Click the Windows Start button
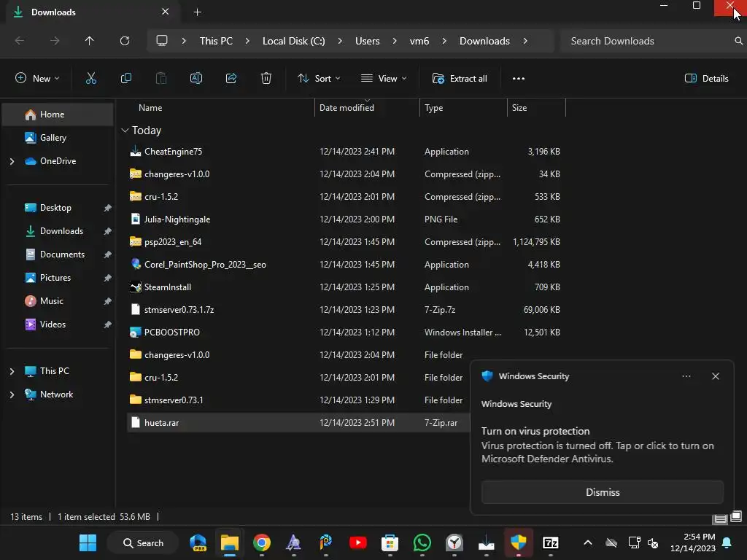The width and height of the screenshot is (747, 560). coord(88,542)
